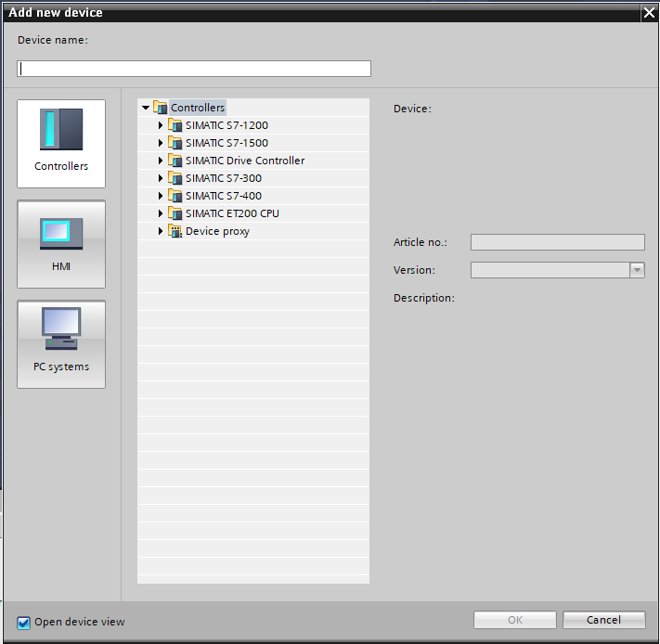Expand the SIMATIC Drive Controller node
660x644 pixels.
click(x=161, y=161)
